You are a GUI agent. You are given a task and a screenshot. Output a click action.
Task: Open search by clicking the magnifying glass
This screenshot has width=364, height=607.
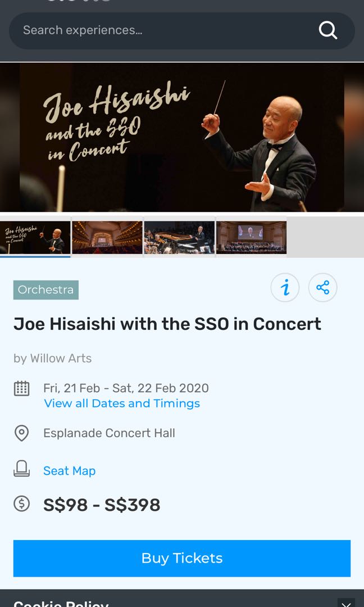pyautogui.click(x=327, y=31)
